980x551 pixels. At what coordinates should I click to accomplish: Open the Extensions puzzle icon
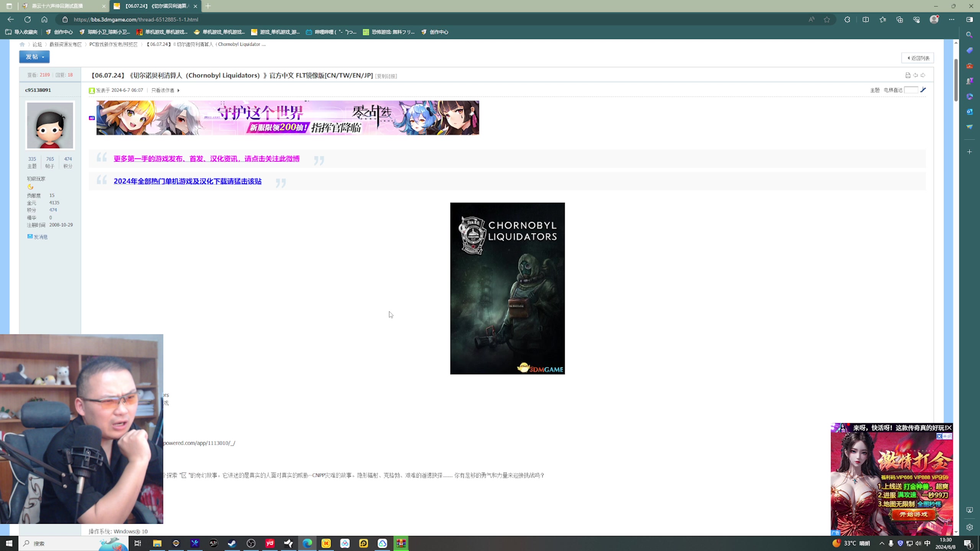pyautogui.click(x=847, y=20)
